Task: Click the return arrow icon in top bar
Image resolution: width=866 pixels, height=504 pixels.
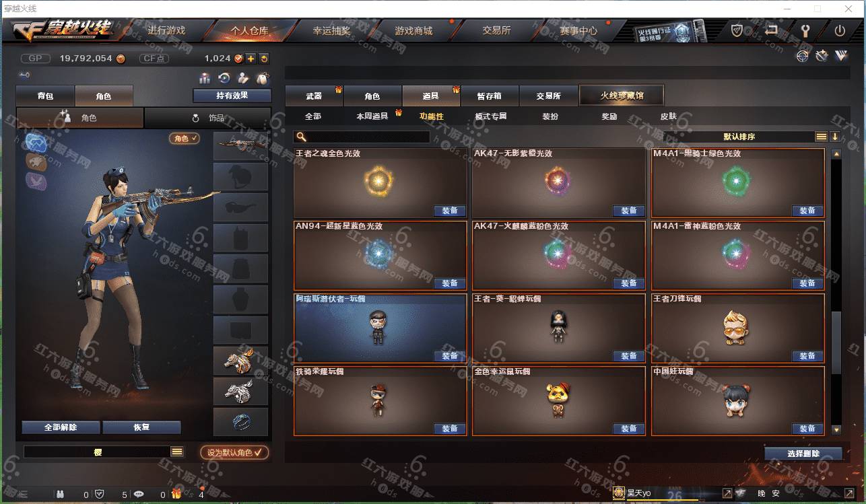Action: pyautogui.click(x=772, y=30)
